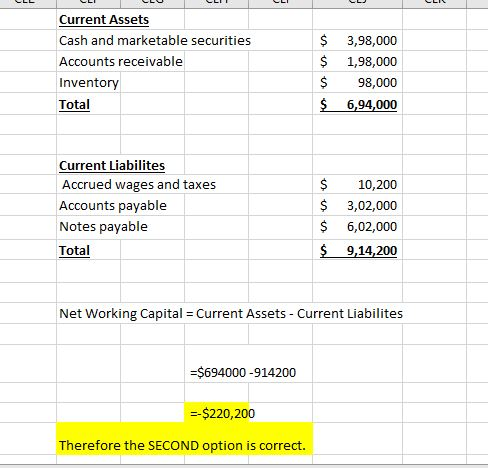Click the 'Cash and marketable securities' label
The width and height of the screenshot is (488, 468).
155,41
